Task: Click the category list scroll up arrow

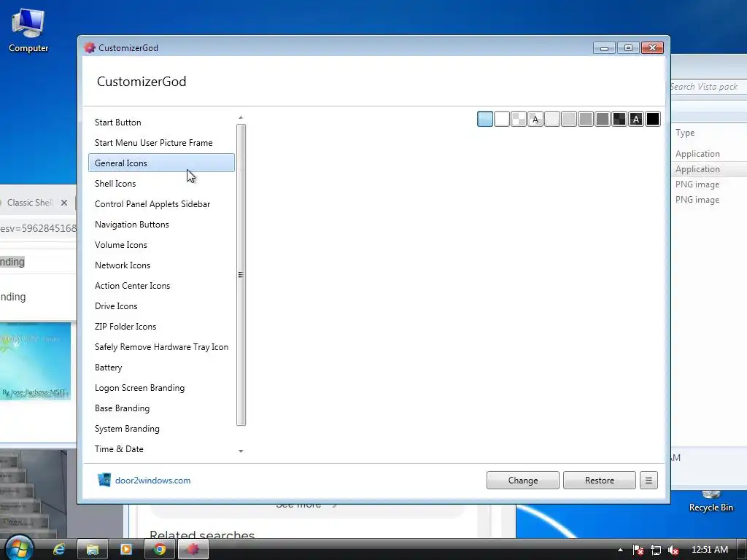Action: pos(241,117)
